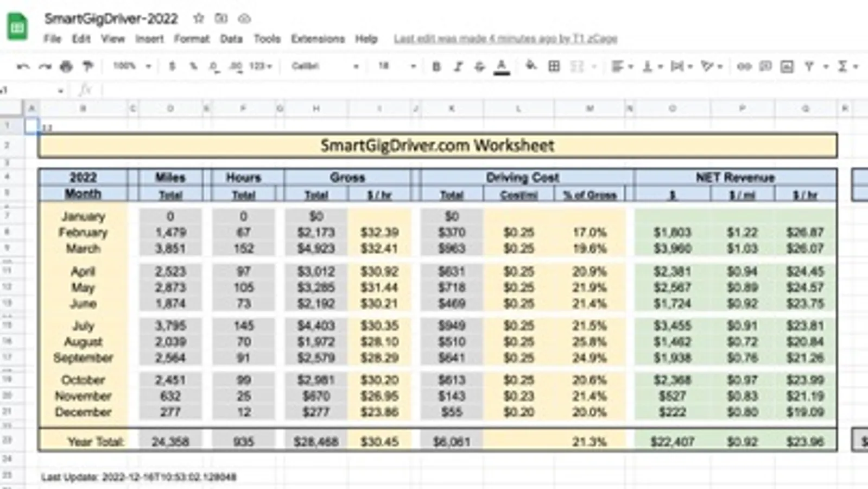Image resolution: width=868 pixels, height=489 pixels.
Task: Open the font size dropdown showing 18
Action: 397,66
